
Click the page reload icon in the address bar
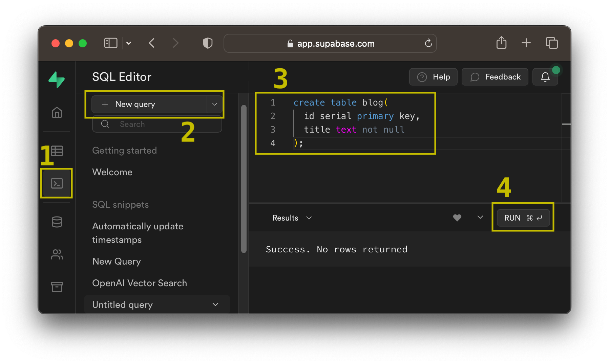coord(428,43)
